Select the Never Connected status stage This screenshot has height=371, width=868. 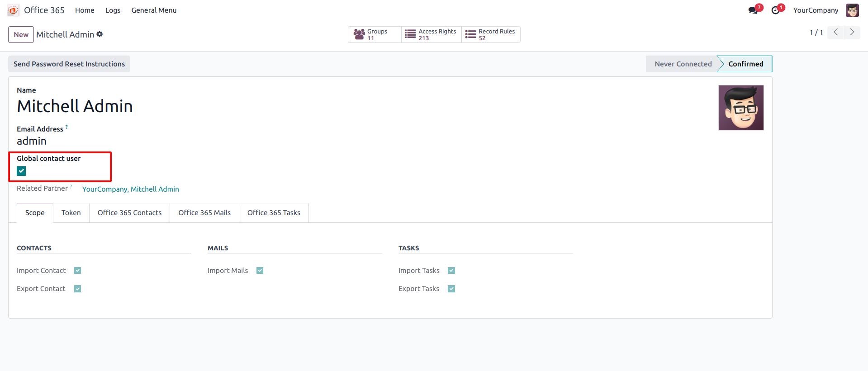pyautogui.click(x=683, y=64)
